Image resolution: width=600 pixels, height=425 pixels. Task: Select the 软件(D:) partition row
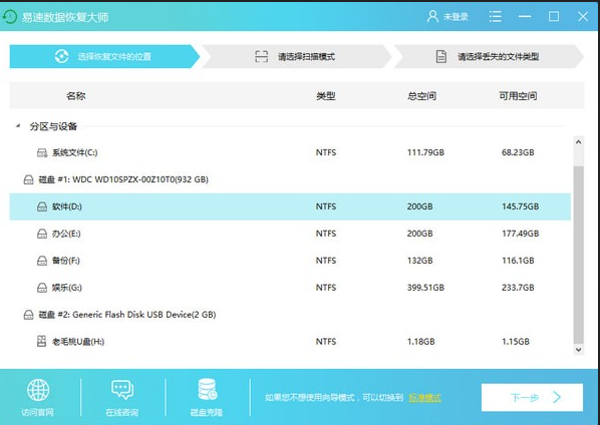pyautogui.click(x=290, y=206)
